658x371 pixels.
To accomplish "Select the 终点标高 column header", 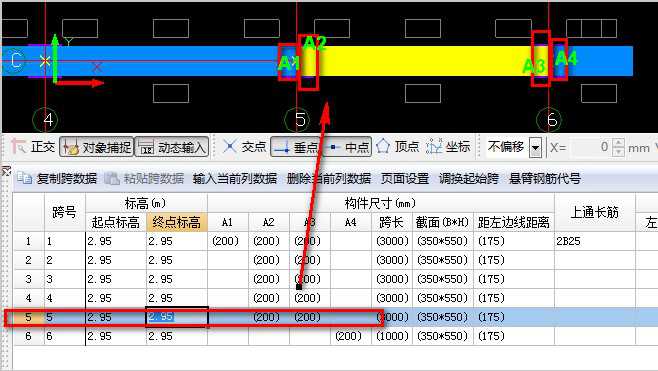I will pos(177,222).
